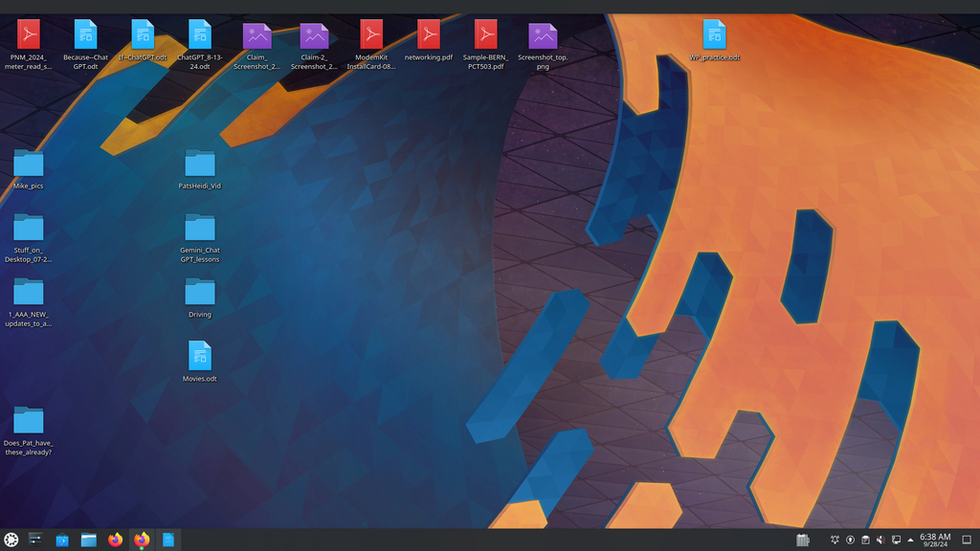
Task: Select WP_practice.odt document
Action: coord(714,40)
